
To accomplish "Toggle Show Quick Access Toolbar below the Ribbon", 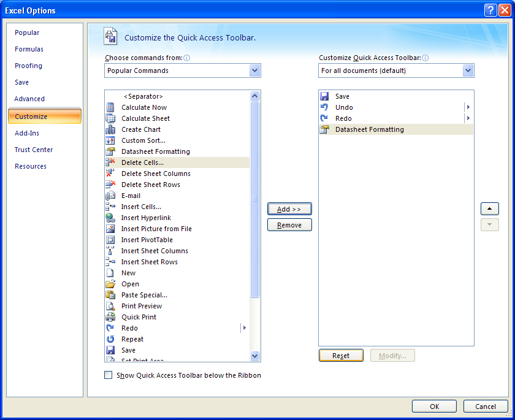I will click(x=108, y=375).
